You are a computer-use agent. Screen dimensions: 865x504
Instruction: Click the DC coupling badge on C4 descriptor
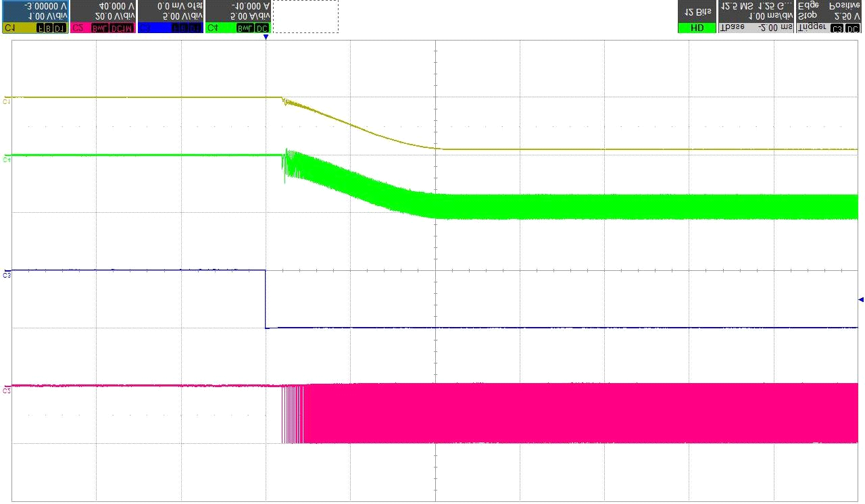point(262,28)
